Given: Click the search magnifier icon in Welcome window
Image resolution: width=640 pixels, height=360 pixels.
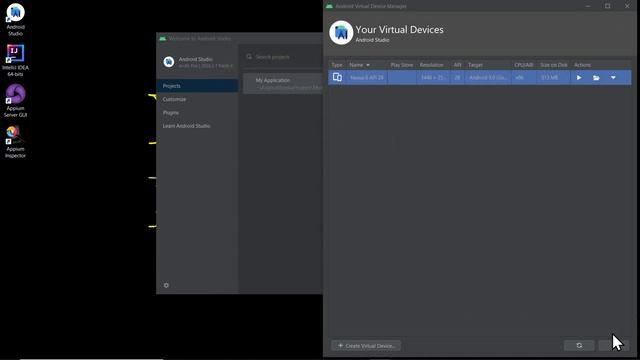Looking at the screenshot, I should (249, 56).
